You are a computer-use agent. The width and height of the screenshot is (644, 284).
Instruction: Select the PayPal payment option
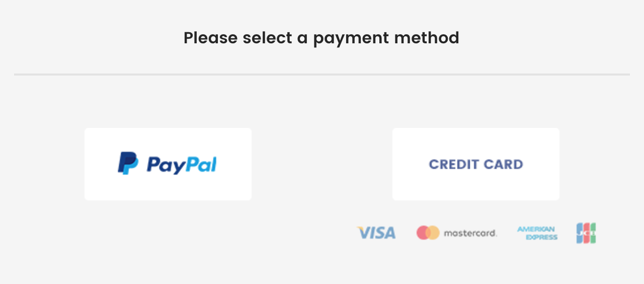168,164
